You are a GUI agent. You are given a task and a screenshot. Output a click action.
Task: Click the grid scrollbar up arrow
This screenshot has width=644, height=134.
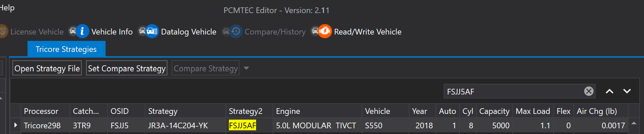click(634, 123)
